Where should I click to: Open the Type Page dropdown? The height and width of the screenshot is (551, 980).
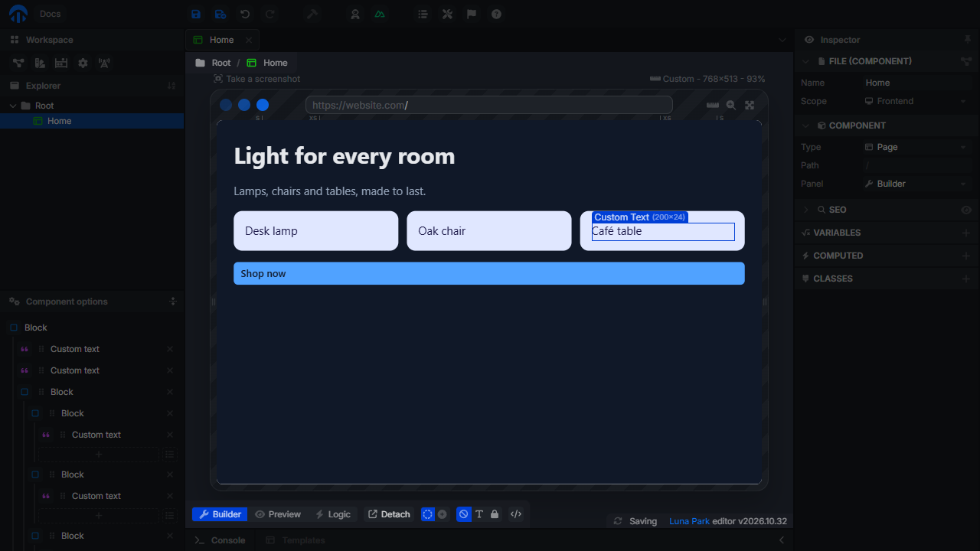[x=916, y=147]
